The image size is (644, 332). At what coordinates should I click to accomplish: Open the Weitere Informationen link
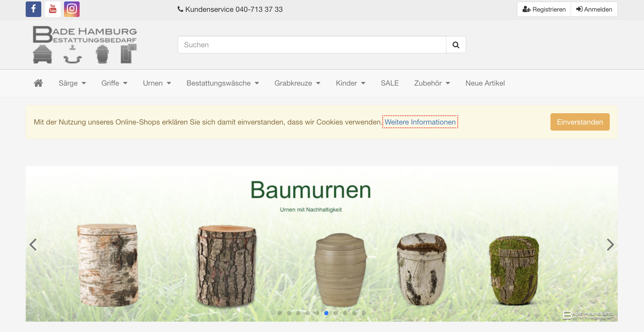(x=420, y=122)
